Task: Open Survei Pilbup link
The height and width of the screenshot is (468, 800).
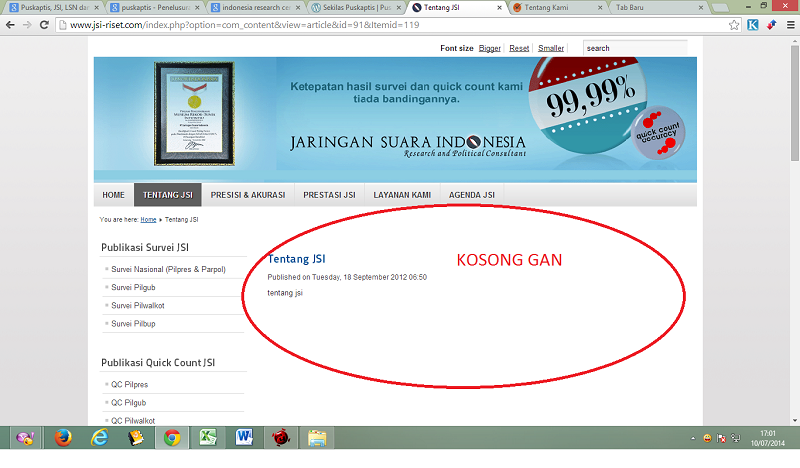Action: tap(133, 324)
